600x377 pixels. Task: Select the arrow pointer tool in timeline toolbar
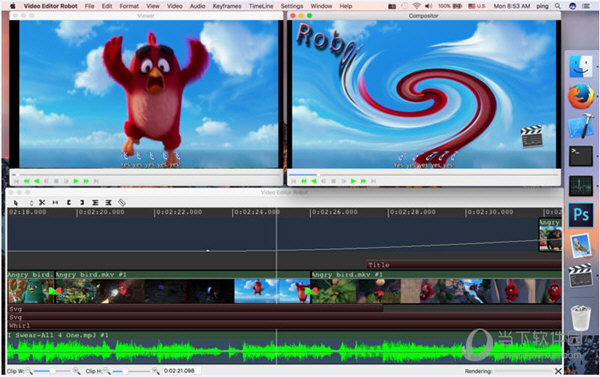coord(16,202)
